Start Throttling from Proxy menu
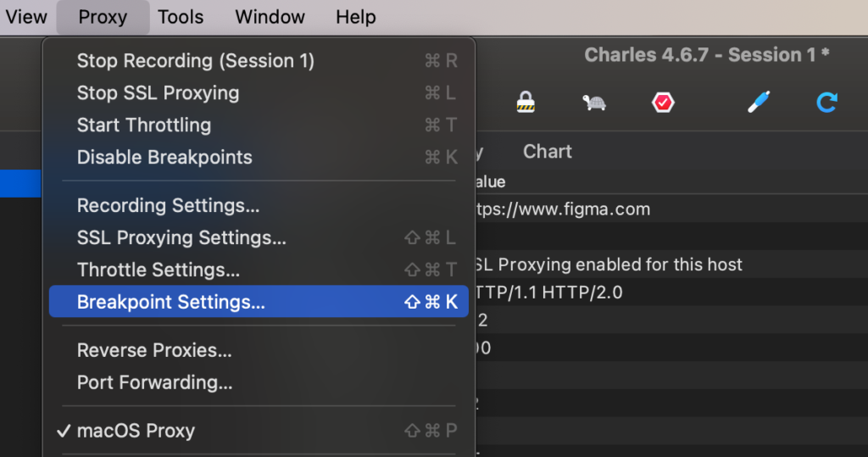This screenshot has width=868, height=457. pos(143,125)
